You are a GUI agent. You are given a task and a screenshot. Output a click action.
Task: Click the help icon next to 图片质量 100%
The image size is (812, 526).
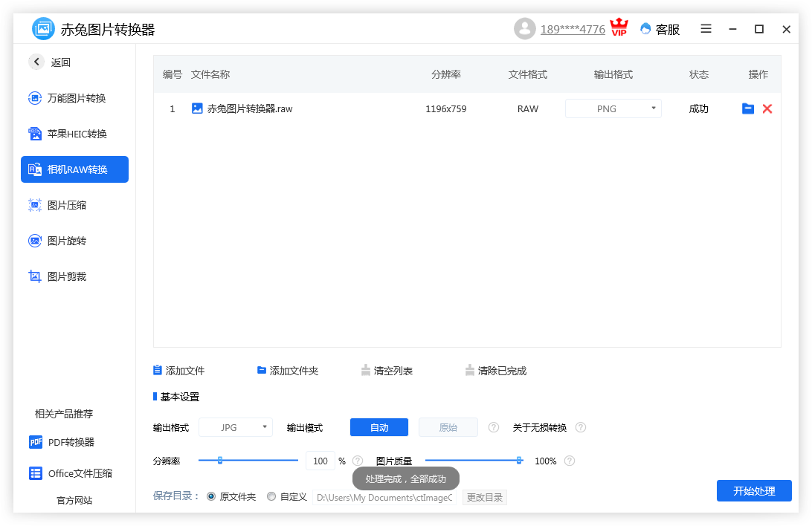pos(570,461)
